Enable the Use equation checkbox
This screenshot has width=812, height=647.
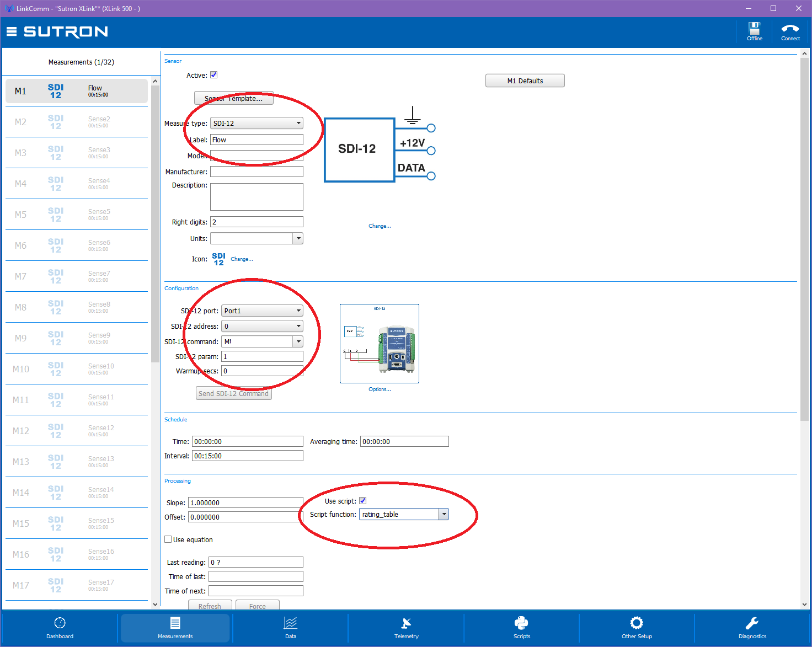click(168, 539)
